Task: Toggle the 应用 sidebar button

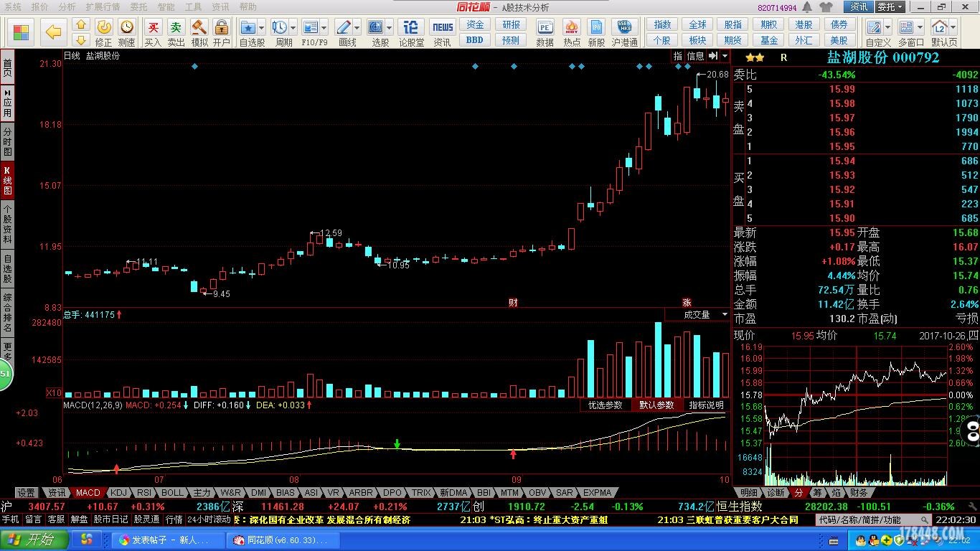Action: pos(7,103)
